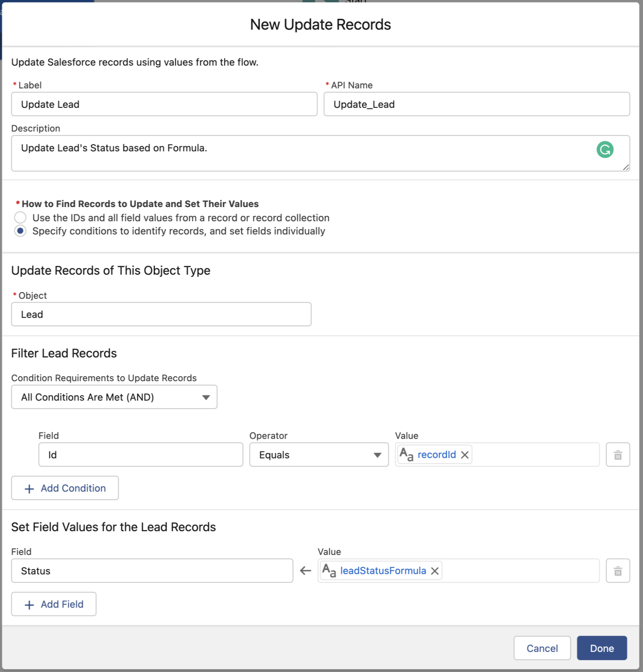Viewport: 643px width, 672px height.
Task: Click the filter Field input containing Id
Action: click(x=140, y=454)
